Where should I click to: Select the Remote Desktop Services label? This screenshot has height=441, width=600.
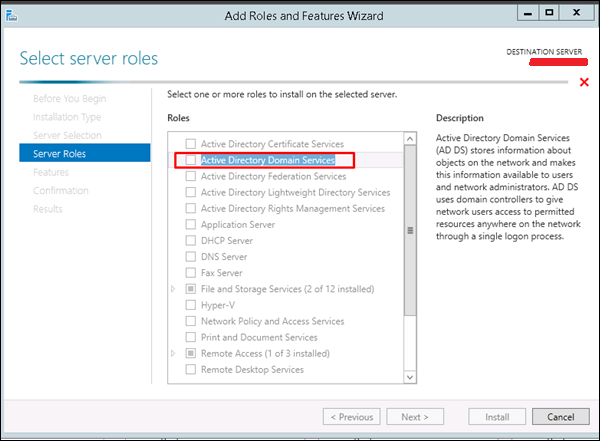[252, 370]
